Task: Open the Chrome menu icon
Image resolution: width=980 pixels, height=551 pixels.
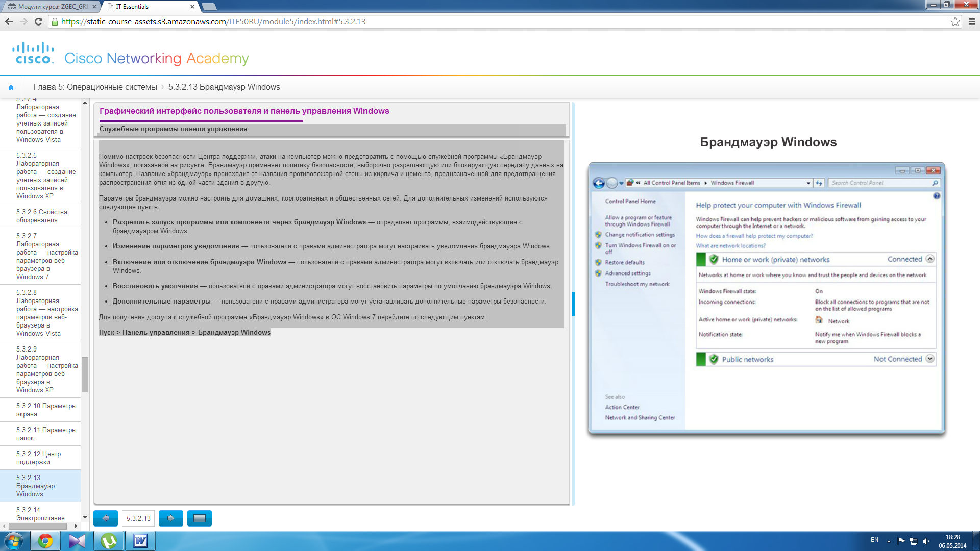Action: point(972,21)
